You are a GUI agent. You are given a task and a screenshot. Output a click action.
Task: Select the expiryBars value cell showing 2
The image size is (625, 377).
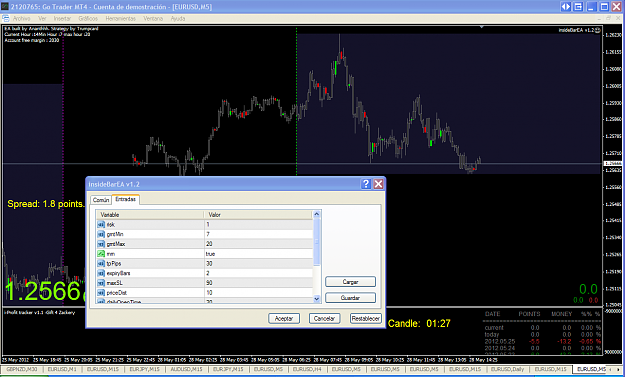pyautogui.click(x=258, y=273)
